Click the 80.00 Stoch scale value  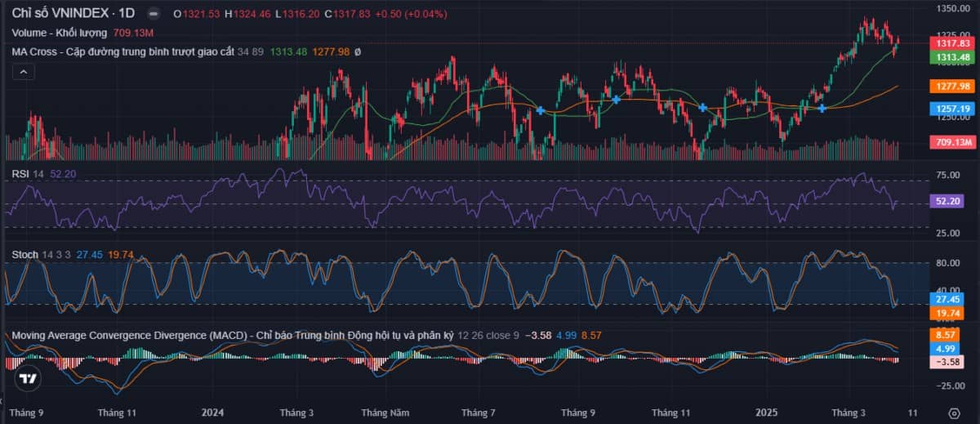[947, 263]
